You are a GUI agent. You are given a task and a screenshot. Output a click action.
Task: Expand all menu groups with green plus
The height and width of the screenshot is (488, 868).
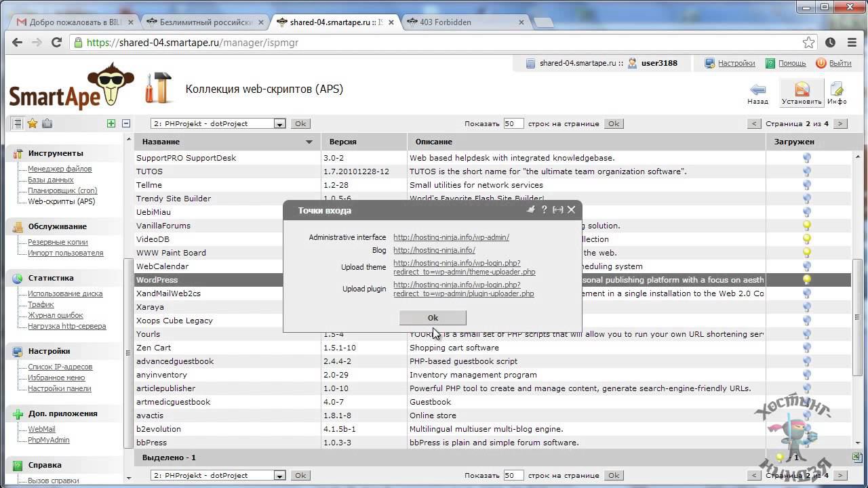(111, 123)
